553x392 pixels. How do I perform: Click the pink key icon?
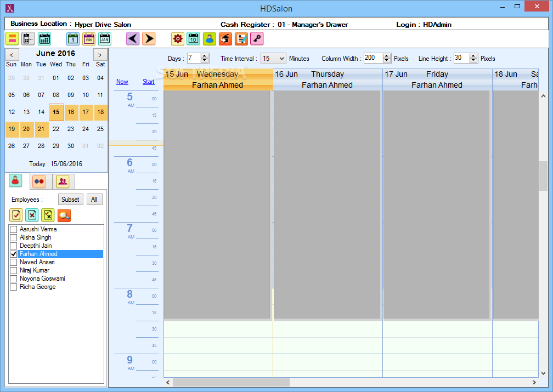[257, 39]
